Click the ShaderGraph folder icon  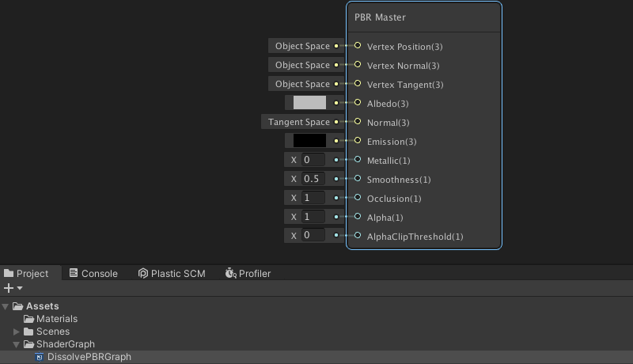click(28, 344)
